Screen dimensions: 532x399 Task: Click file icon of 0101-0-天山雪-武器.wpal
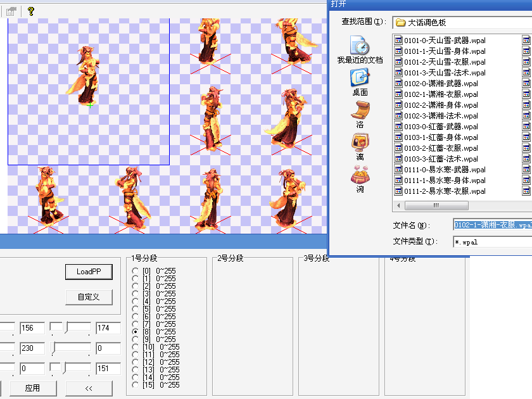pyautogui.click(x=398, y=41)
